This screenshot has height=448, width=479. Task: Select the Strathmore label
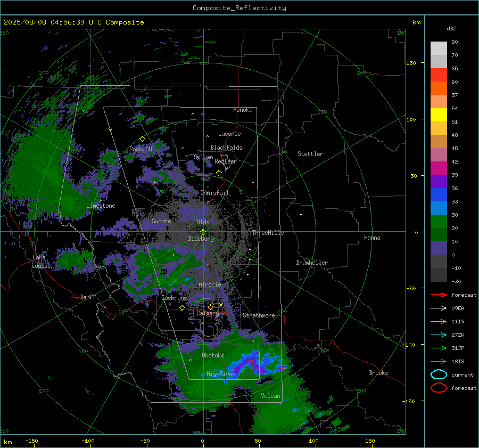pyautogui.click(x=259, y=315)
